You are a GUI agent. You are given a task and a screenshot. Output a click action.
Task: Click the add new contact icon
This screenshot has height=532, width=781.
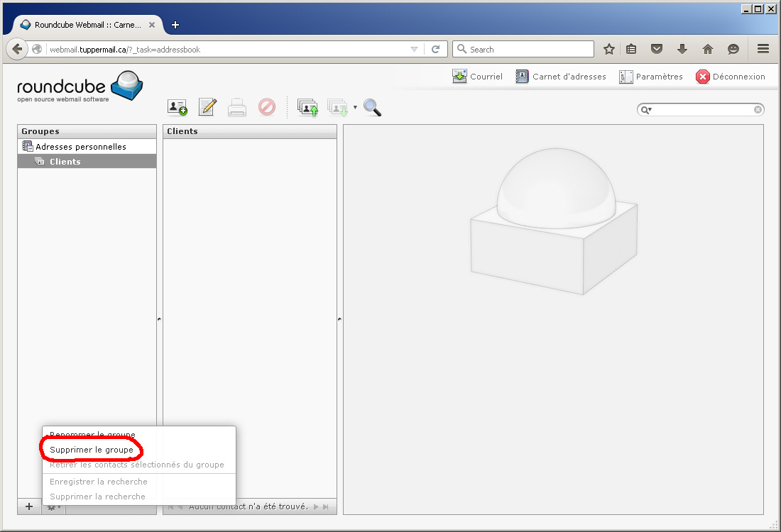(177, 107)
